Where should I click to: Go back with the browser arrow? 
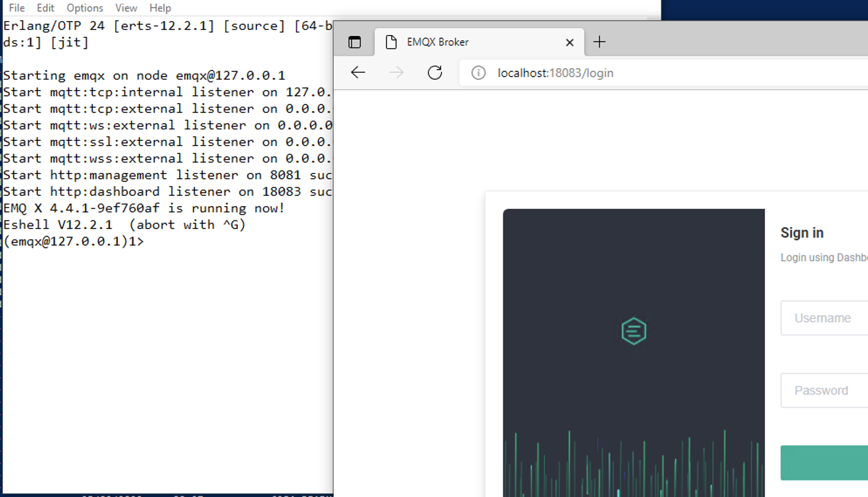(x=358, y=72)
